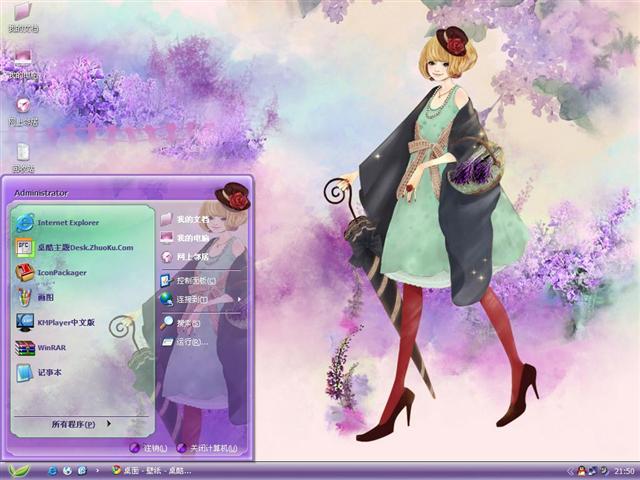The height and width of the screenshot is (480, 640).
Task: Open 桌酷主题 Desk.ZhuoKu.Com shortcut
Action: pyautogui.click(x=84, y=247)
